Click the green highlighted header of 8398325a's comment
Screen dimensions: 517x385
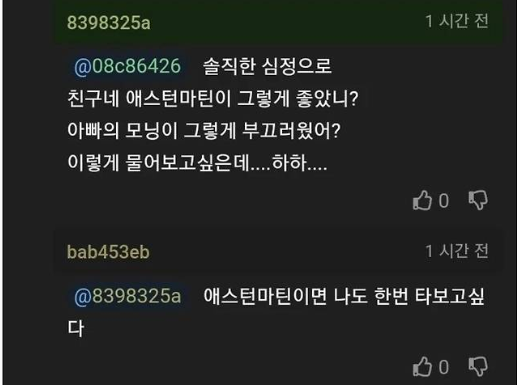pyautogui.click(x=278, y=22)
